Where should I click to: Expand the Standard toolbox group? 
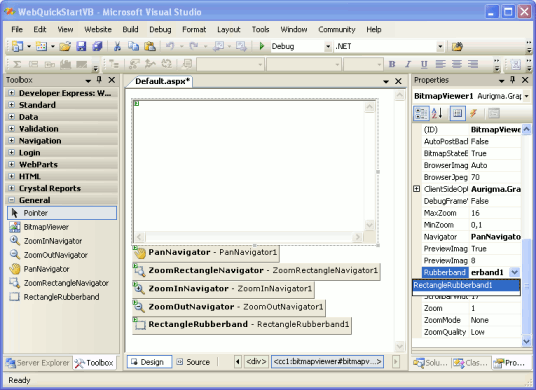coord(12,105)
